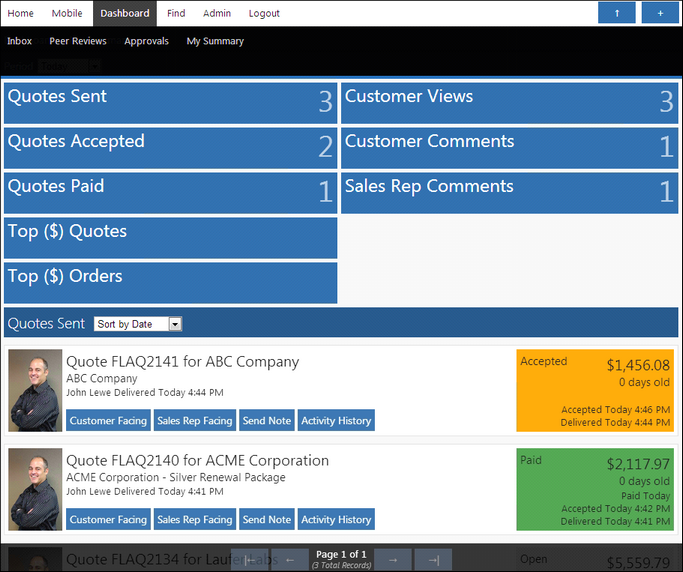Click Send Note for quote FLAQ2140
This screenshot has width=683, height=572.
267,520
